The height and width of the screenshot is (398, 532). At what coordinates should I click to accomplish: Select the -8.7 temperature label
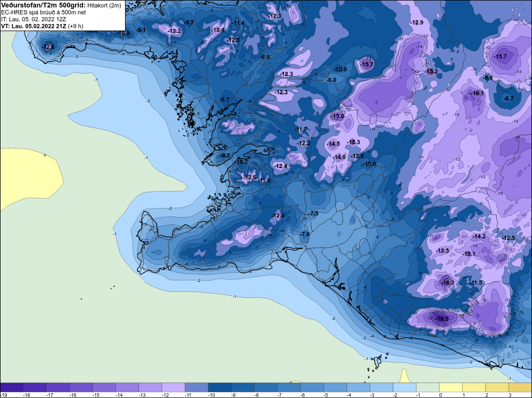[508, 99]
